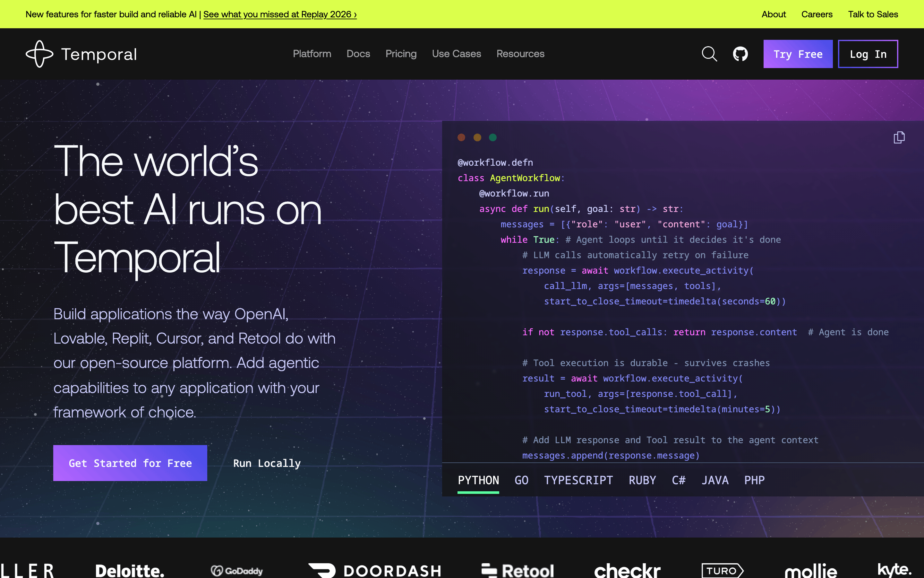Click Talk to Sales
Viewport: 924px width, 578px height.
[x=873, y=14]
